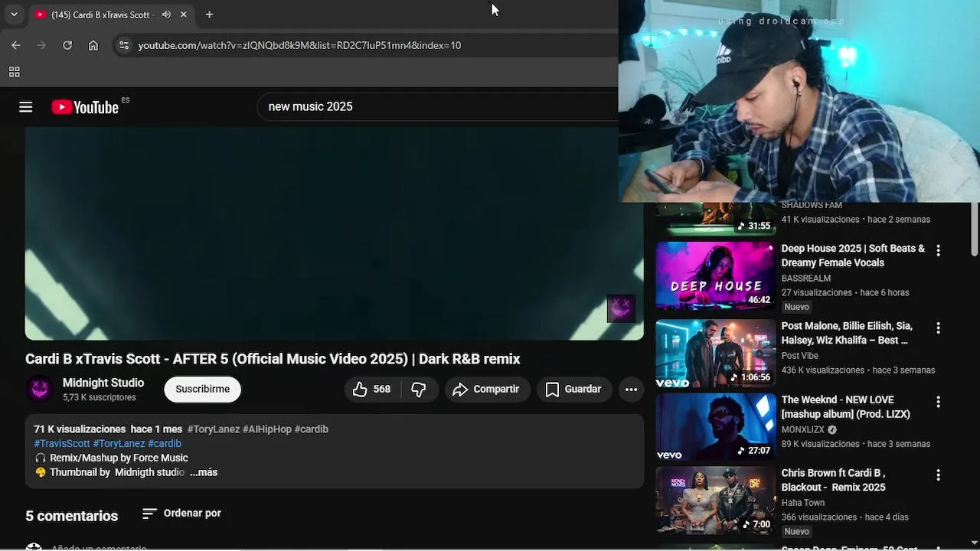Share the video via Compartir
This screenshot has height=551, width=980.
[x=487, y=390]
